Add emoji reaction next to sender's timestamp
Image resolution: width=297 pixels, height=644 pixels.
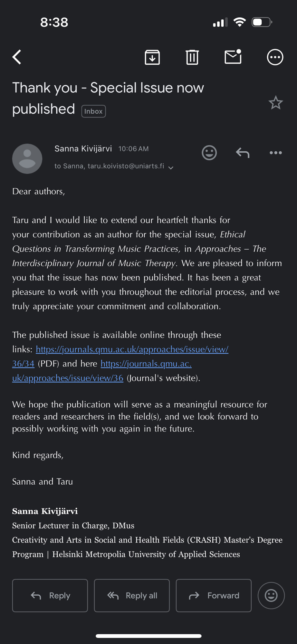coord(209,153)
